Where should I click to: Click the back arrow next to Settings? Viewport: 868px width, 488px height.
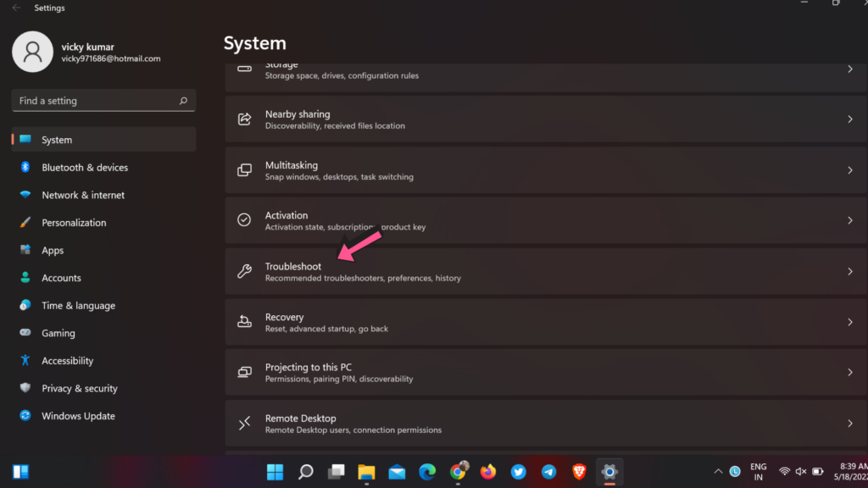coord(14,8)
